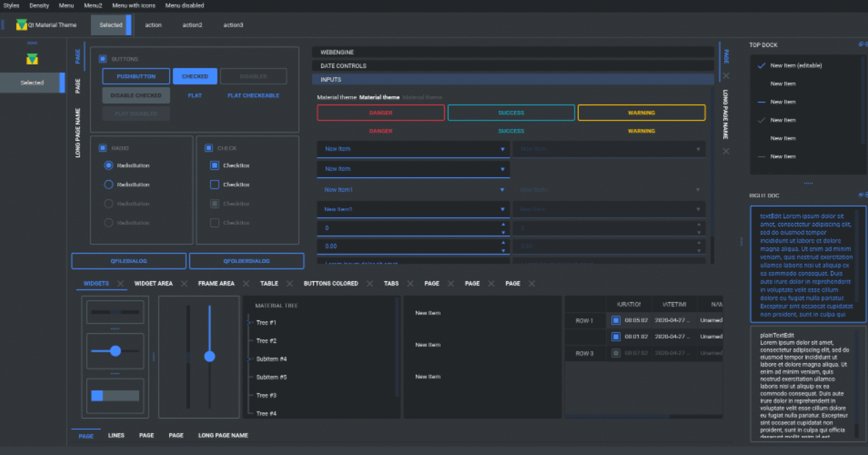Toggle the Check group box checkbox
The height and width of the screenshot is (455, 868).
[x=208, y=148]
